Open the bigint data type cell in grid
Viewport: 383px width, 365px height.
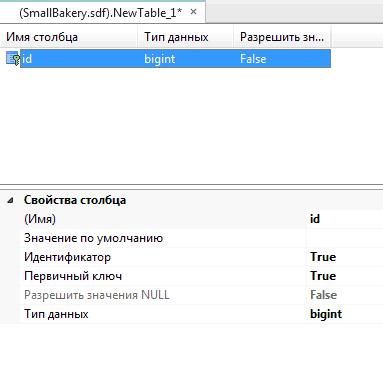coord(186,59)
